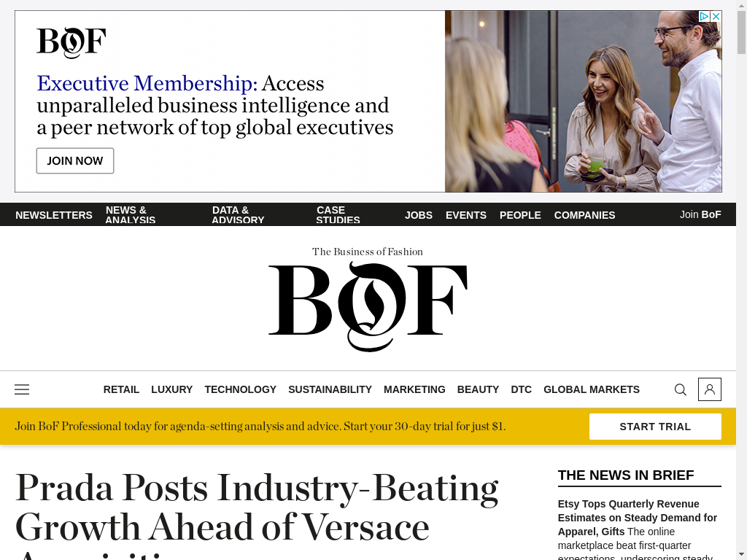Close the ad with X icon
This screenshot has height=560, width=747.
(x=716, y=16)
